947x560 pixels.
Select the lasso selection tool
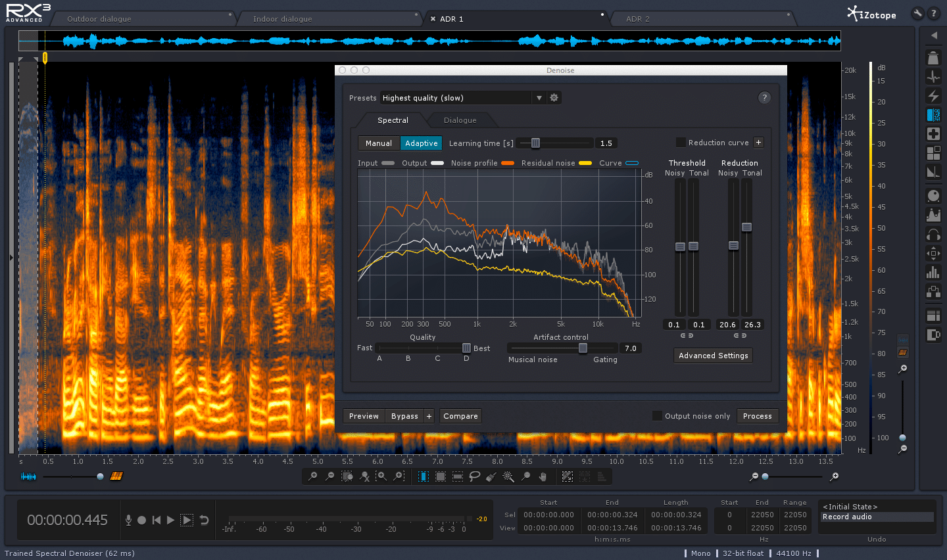point(474,477)
